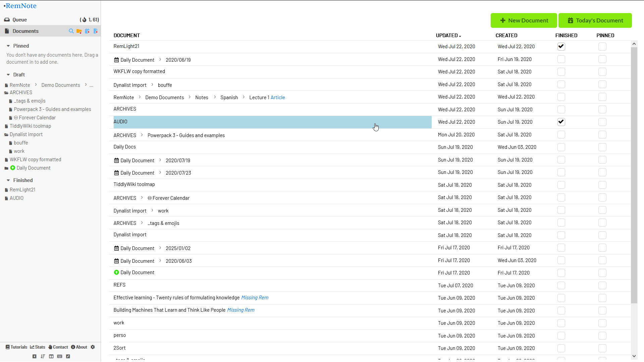Screen dimensions: 644x362
Task: Click the search documents magnifier icon
Action: point(71,31)
